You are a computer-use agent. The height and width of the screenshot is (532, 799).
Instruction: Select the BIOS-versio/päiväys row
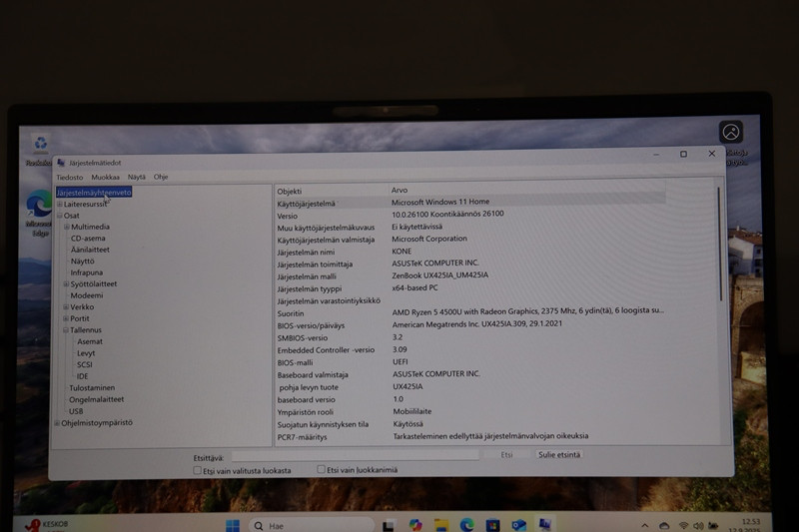point(470,324)
